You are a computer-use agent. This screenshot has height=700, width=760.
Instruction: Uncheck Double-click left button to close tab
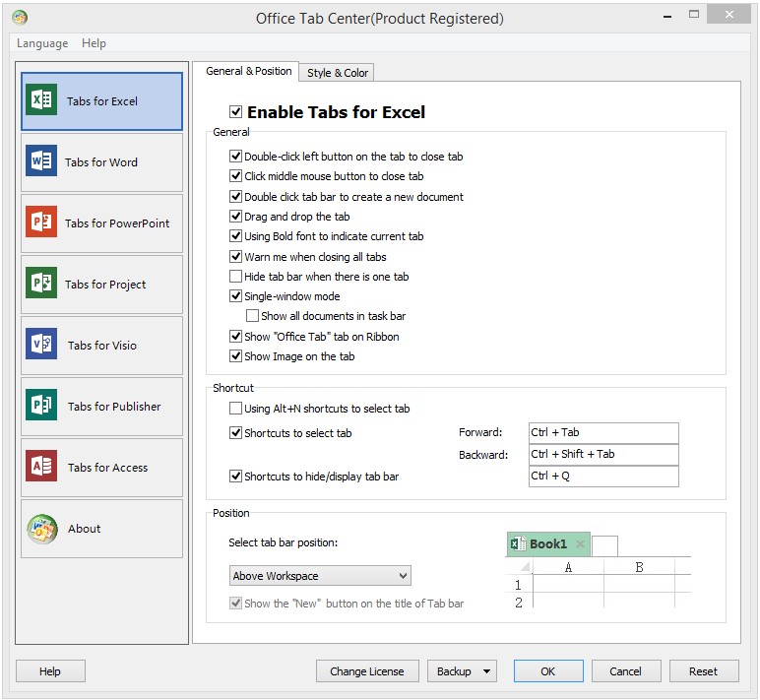point(235,157)
